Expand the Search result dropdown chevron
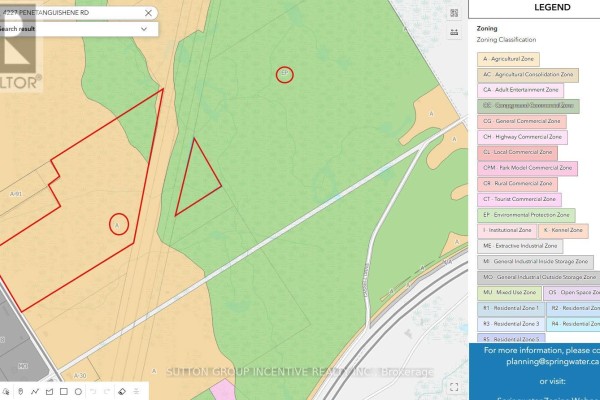 coord(144,29)
